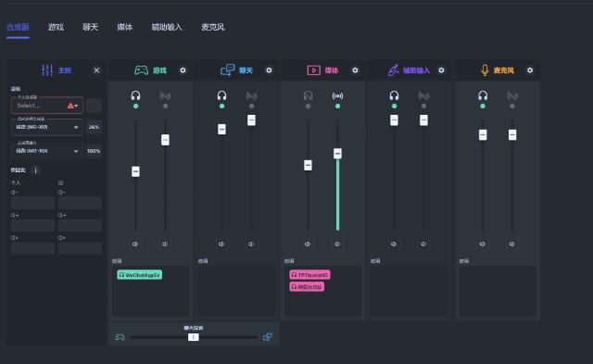Mute 媒体 channel stream speaker icon
The image size is (593, 364).
[x=337, y=245]
